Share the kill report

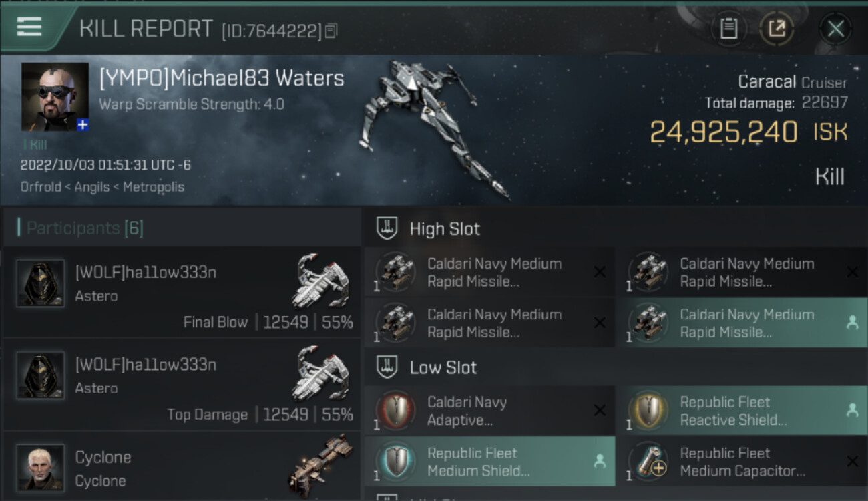(777, 28)
